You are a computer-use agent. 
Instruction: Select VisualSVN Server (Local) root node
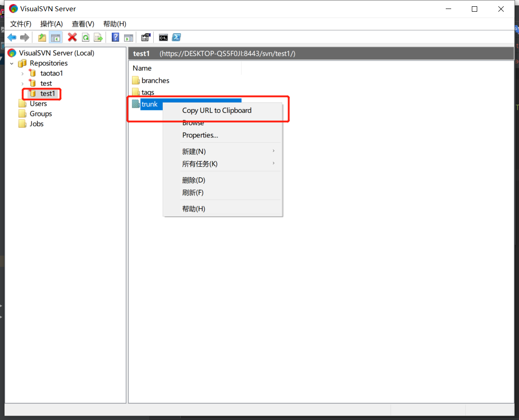tap(57, 53)
